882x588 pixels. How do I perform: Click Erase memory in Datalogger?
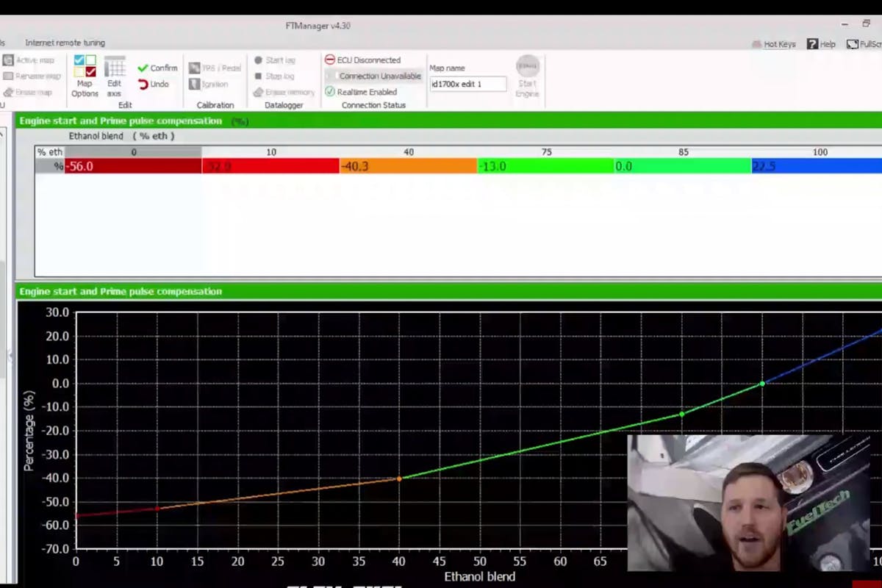click(284, 93)
